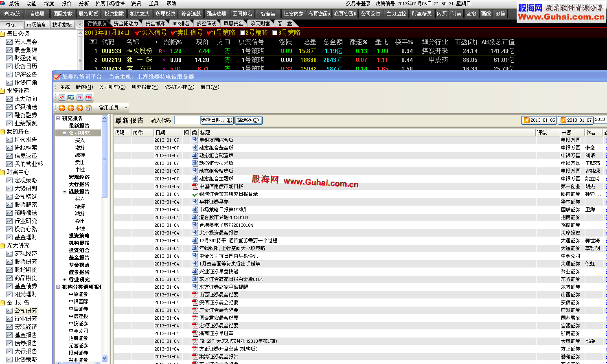Image resolution: width=607 pixels, height=364 pixels.
Task: Click the 公司公告 toolbar button
Action: pos(370,14)
